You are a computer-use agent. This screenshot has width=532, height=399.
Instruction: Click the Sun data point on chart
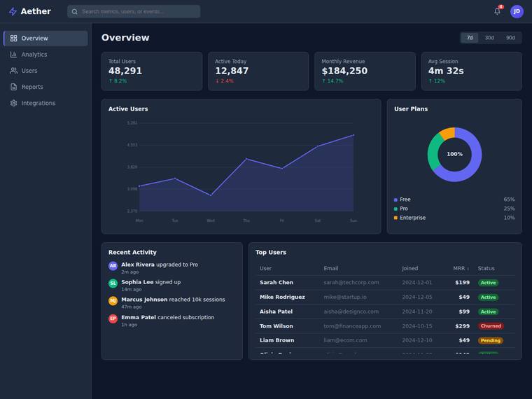tap(353, 135)
